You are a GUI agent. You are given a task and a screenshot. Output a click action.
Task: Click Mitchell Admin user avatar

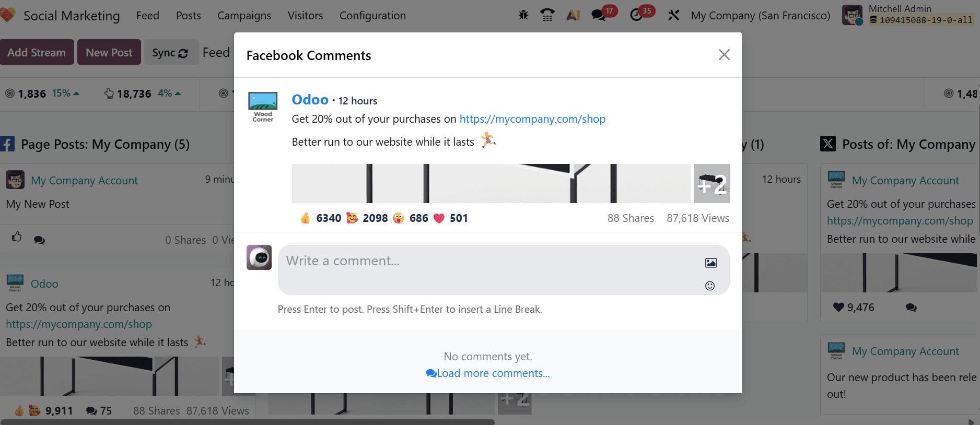(x=852, y=15)
